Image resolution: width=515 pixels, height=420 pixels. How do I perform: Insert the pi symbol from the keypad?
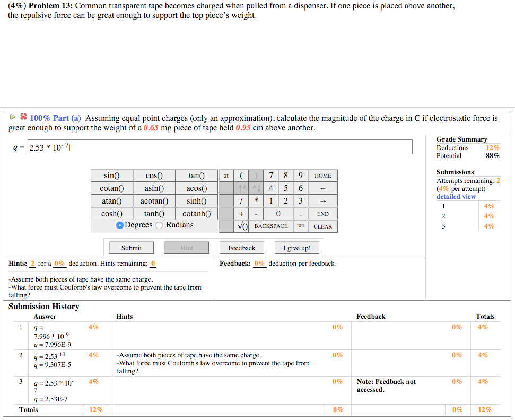click(226, 175)
